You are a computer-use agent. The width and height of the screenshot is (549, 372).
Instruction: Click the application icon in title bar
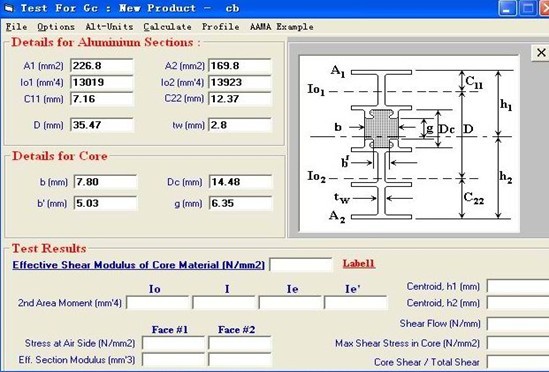pos(8,8)
